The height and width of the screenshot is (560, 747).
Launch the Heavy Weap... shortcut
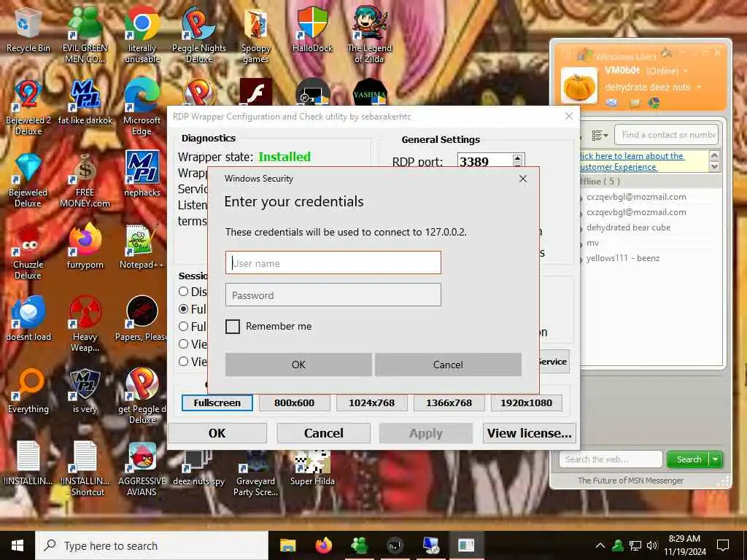85,324
